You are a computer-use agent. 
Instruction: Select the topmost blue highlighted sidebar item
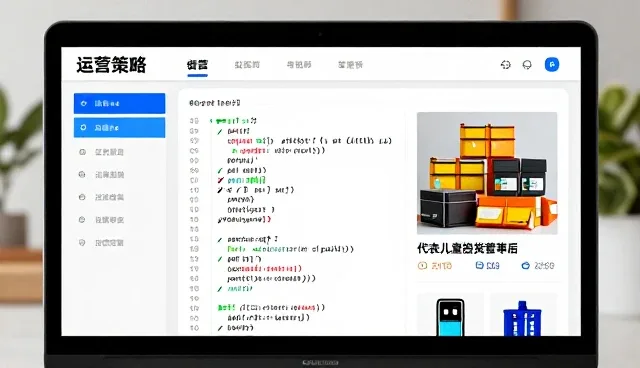(x=120, y=103)
